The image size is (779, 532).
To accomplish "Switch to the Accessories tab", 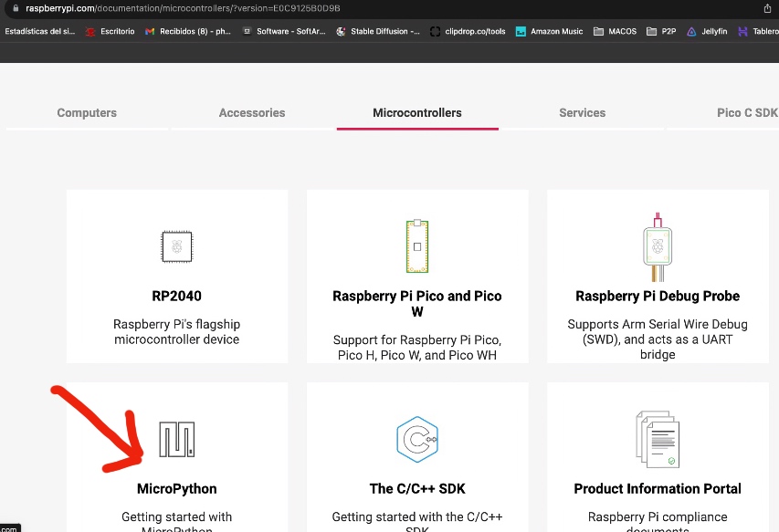I will point(252,113).
